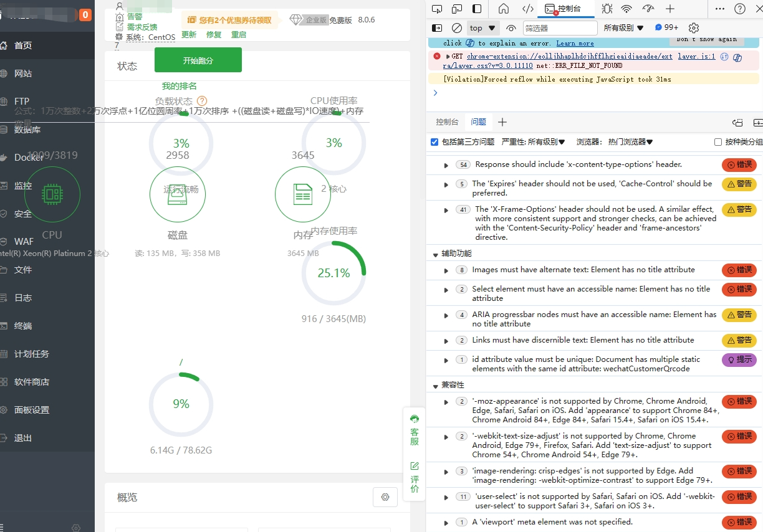Open the Performance gauge icon panel
The width and height of the screenshot is (763, 532).
648,9
